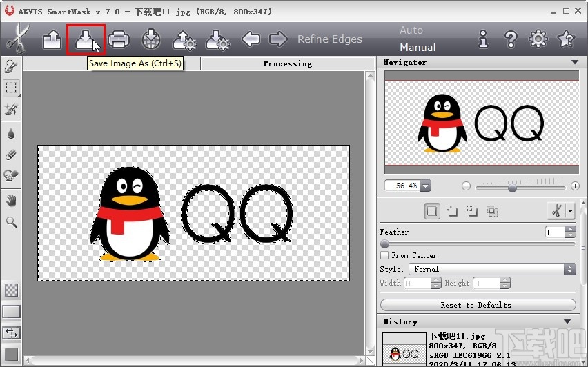Switch to the Processing tab

(288, 63)
